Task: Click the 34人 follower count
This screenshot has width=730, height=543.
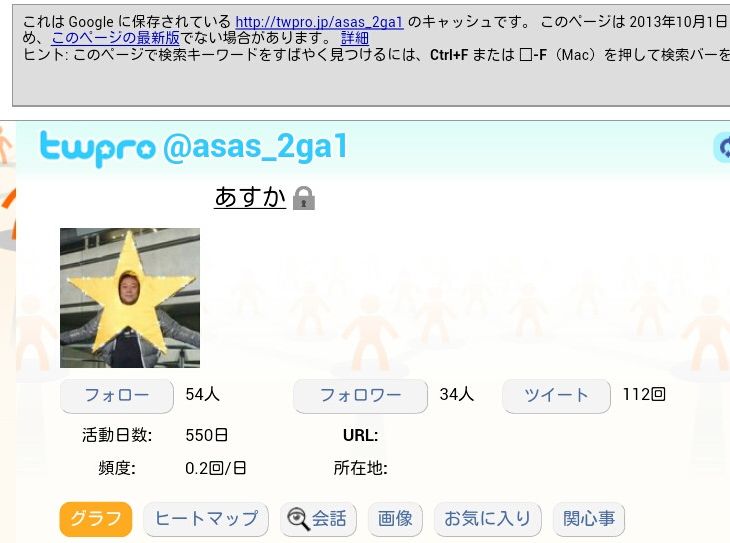Action: [x=457, y=394]
